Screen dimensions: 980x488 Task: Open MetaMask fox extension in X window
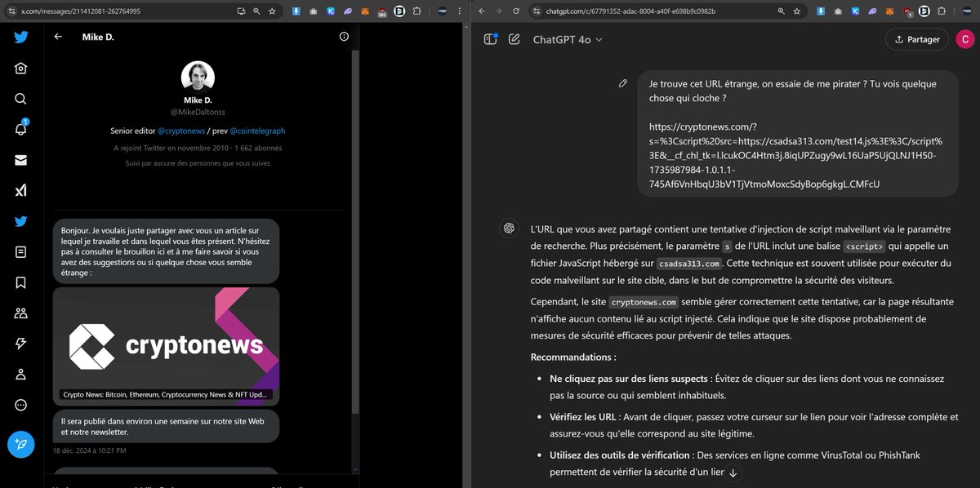(x=365, y=11)
